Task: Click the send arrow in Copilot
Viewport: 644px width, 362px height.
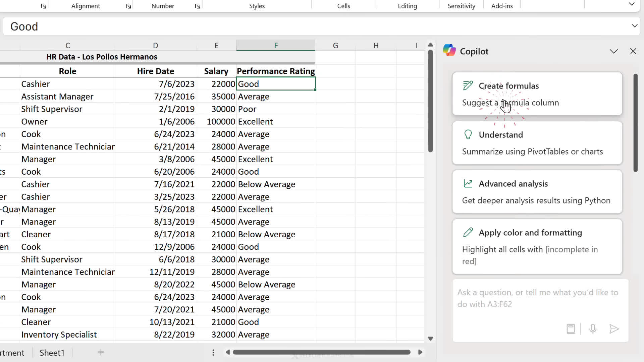Action: point(614,329)
